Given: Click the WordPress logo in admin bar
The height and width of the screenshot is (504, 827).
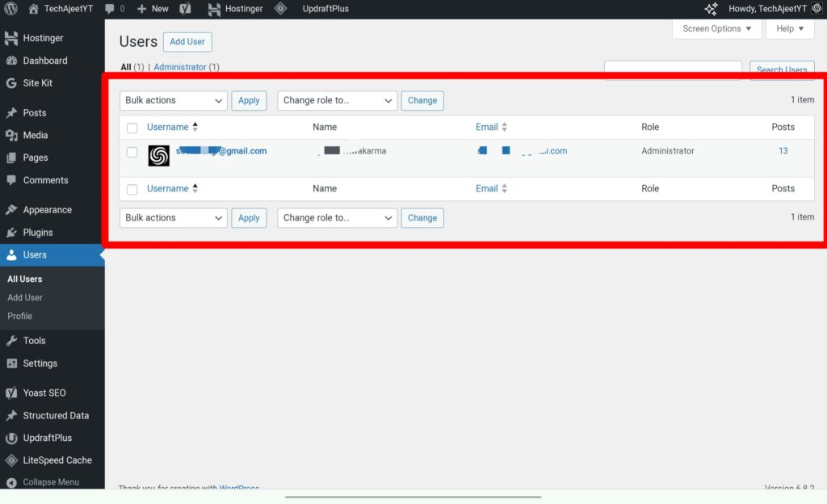Looking at the screenshot, I should 11,9.
